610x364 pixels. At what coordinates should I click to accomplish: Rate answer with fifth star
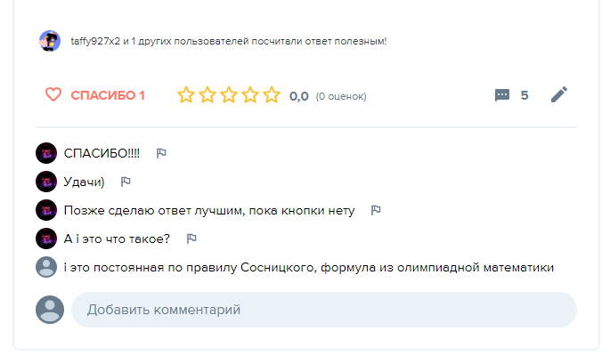point(272,95)
